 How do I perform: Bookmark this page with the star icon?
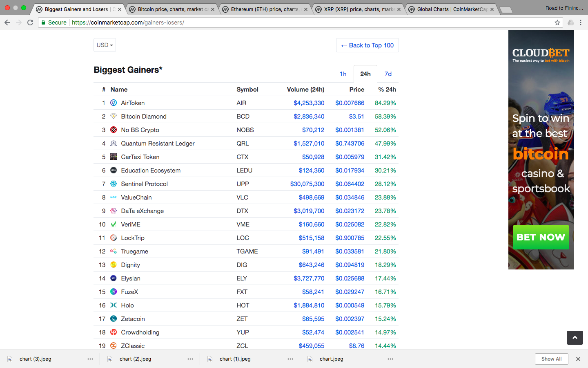pyautogui.click(x=557, y=22)
